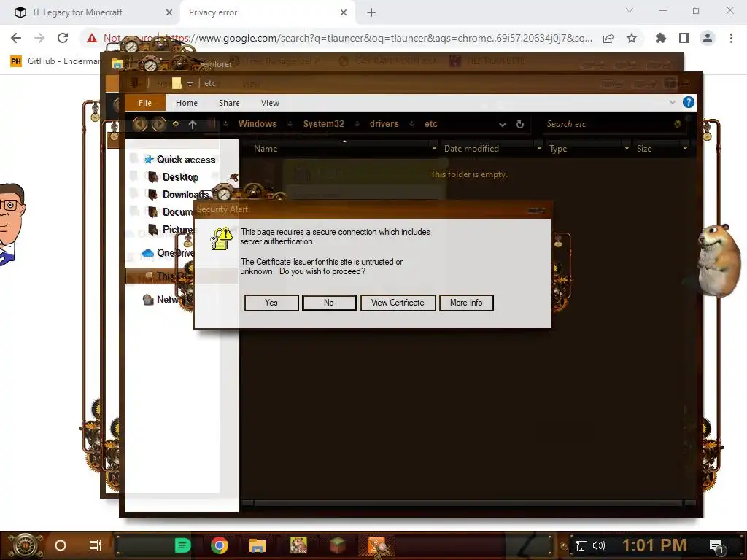Select etc in the address breadcrumb
The height and width of the screenshot is (560, 747).
(x=430, y=124)
